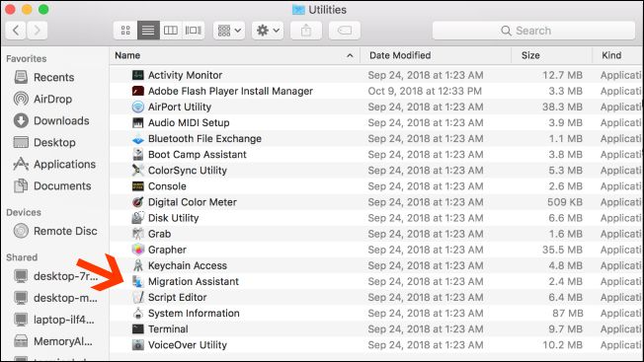The width and height of the screenshot is (644, 362).
Task: Click the Downloads sidebar arrow icon
Action: tap(21, 120)
